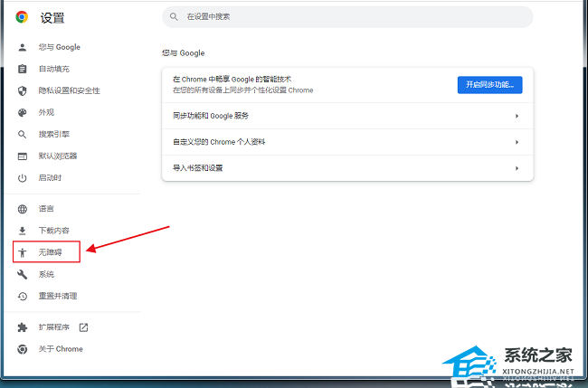Screen dimensions: 588x388
Task: Click the 在 Chrome 中畅享 Google 的智能技术 text
Action: click(232, 79)
